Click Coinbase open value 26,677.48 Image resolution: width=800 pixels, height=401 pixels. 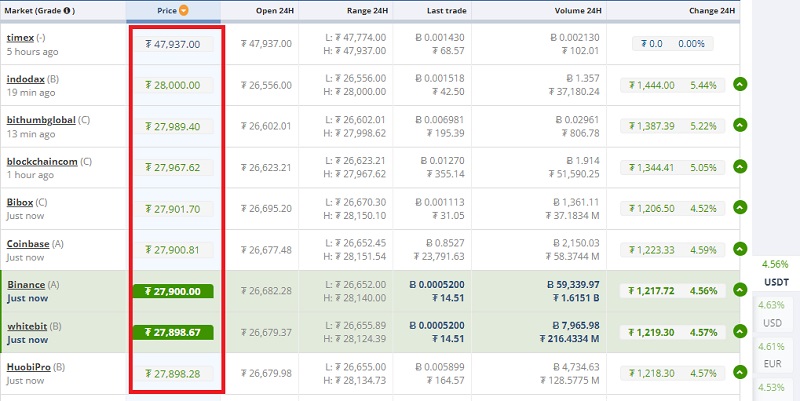tap(266, 250)
